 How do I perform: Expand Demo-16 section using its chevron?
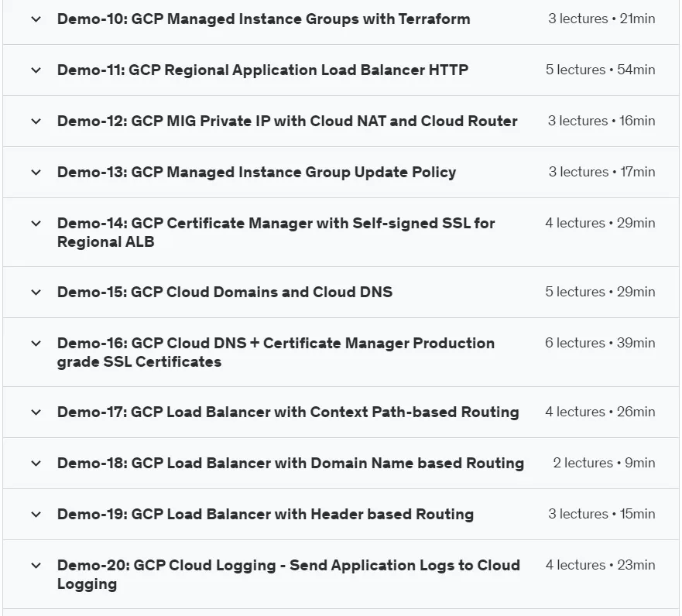(36, 344)
